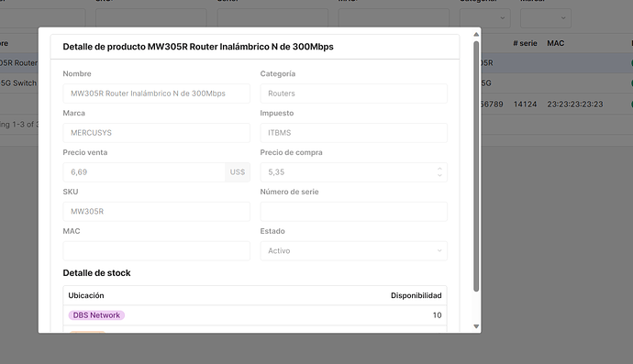
Task: Increase Precio de compra with up stepper
Action: tap(439, 169)
